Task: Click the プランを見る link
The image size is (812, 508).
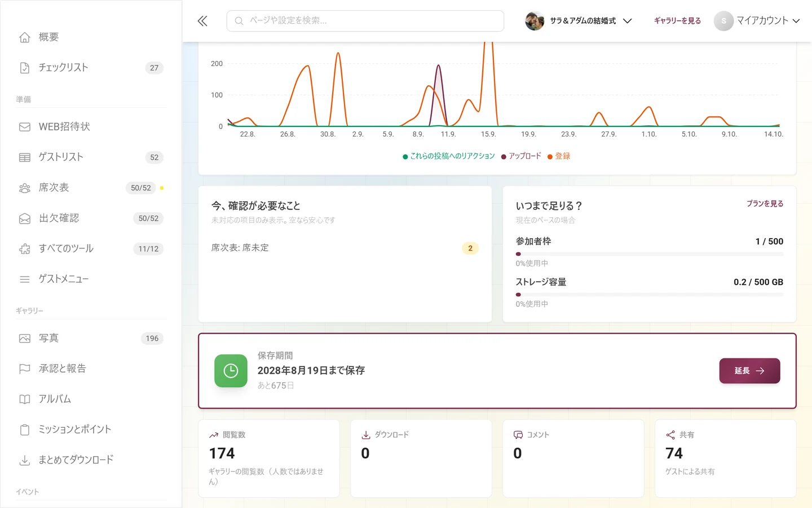Action: point(765,204)
